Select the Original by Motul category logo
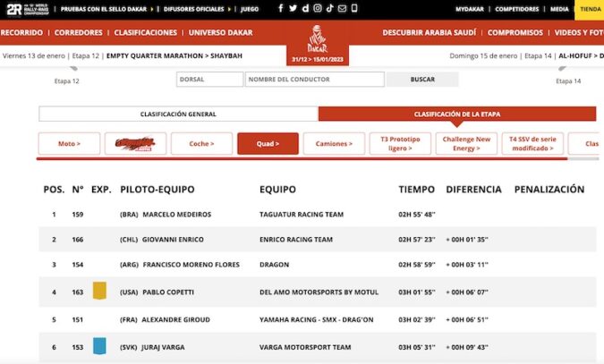Screen dimensions: 604x364 135,144
